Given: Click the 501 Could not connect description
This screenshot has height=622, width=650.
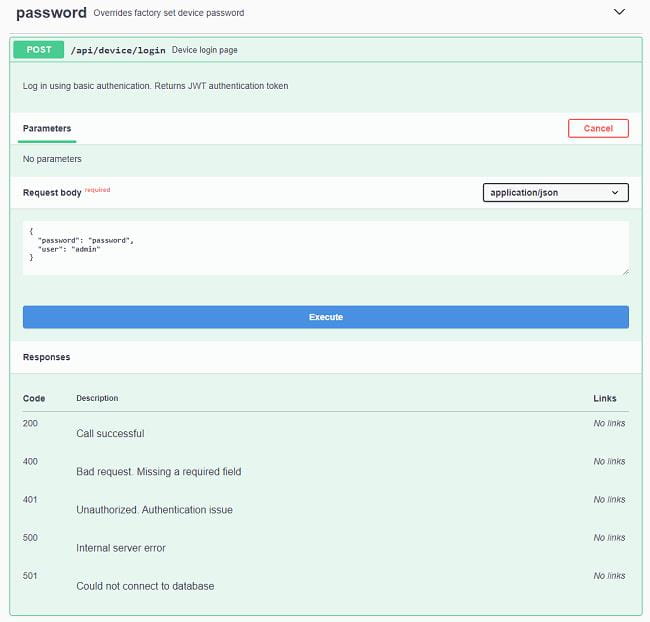Looking at the screenshot, I should 145,586.
